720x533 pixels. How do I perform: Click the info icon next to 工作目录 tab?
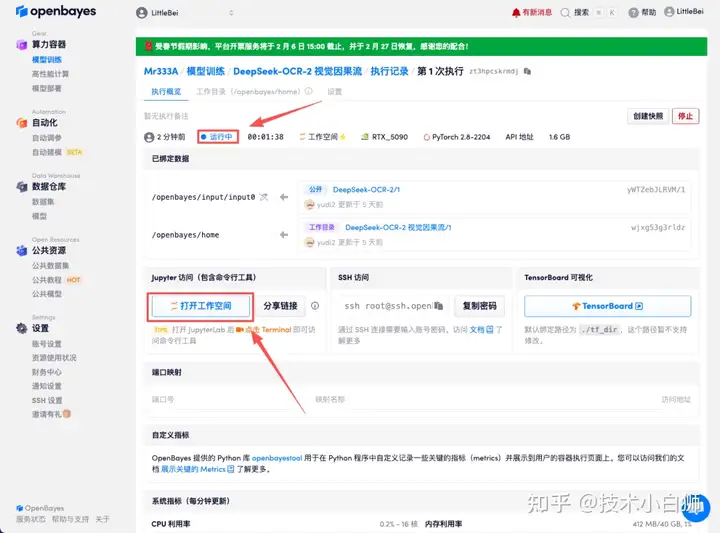click(x=309, y=91)
